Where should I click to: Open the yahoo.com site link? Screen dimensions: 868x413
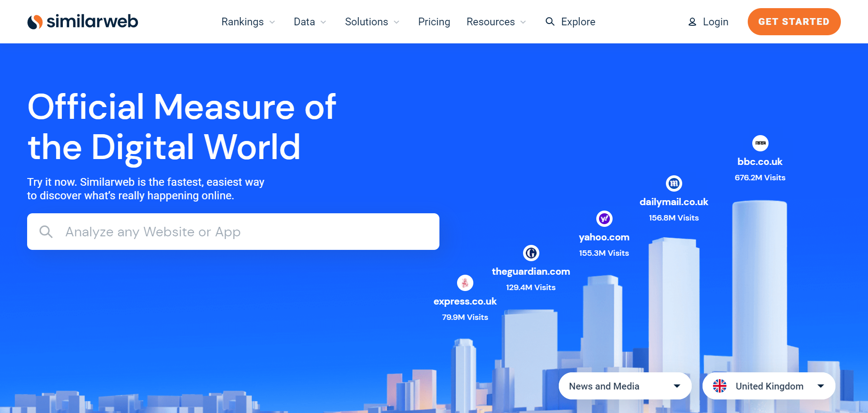604,237
